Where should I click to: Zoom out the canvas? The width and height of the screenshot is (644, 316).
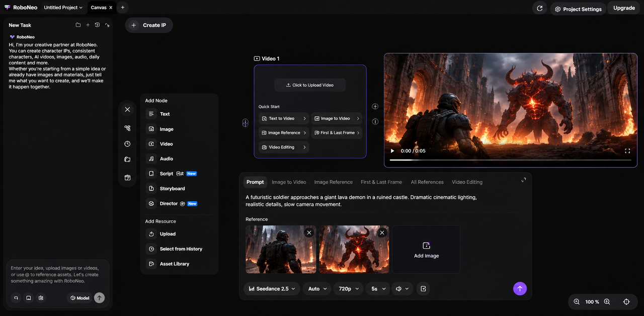pos(577,302)
